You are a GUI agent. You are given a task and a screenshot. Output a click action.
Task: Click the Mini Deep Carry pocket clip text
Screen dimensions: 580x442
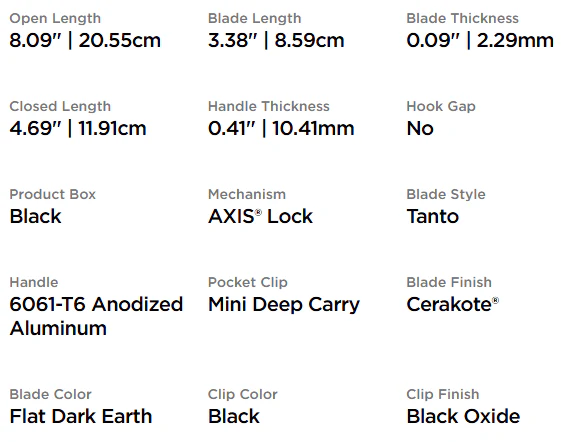click(284, 305)
